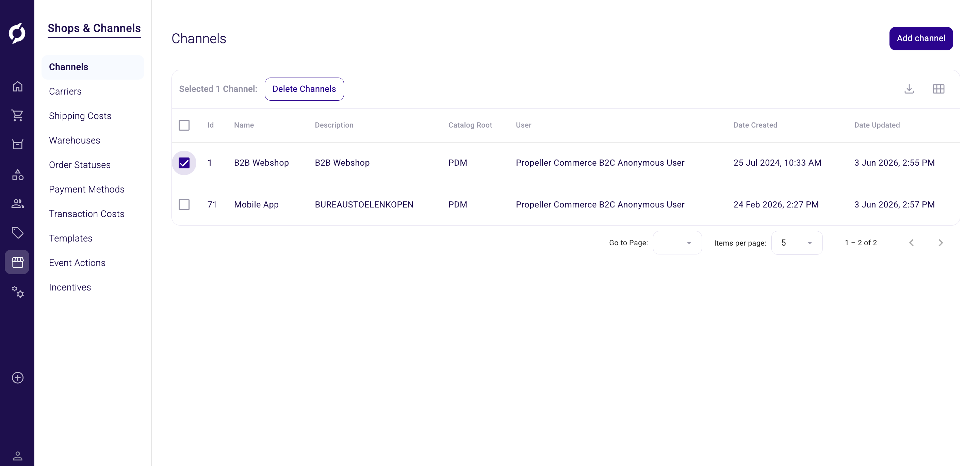980x466 pixels.
Task: Open the users group icon in sidebar
Action: click(x=17, y=203)
